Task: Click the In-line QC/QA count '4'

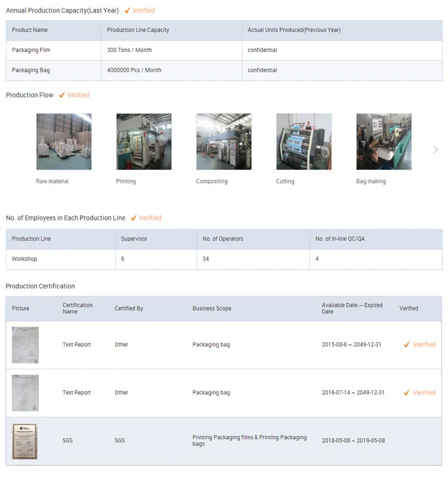Action: click(x=317, y=259)
